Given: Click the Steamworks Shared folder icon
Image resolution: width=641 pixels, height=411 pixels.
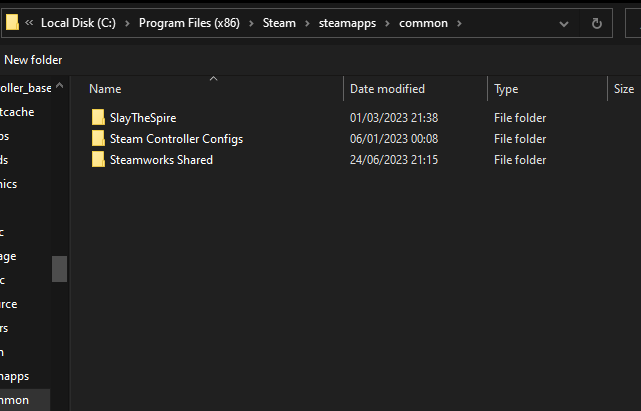Looking at the screenshot, I should click(98, 160).
